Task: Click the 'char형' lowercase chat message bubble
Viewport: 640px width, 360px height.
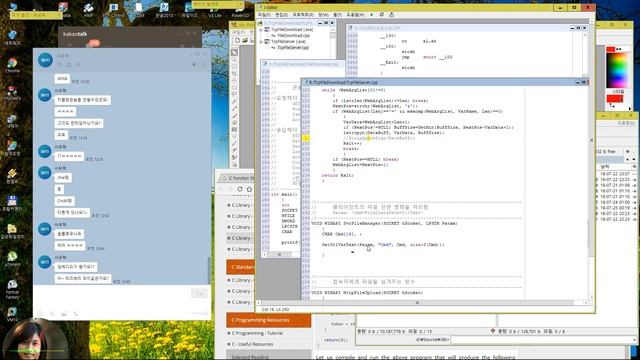Action: pyautogui.click(x=63, y=178)
